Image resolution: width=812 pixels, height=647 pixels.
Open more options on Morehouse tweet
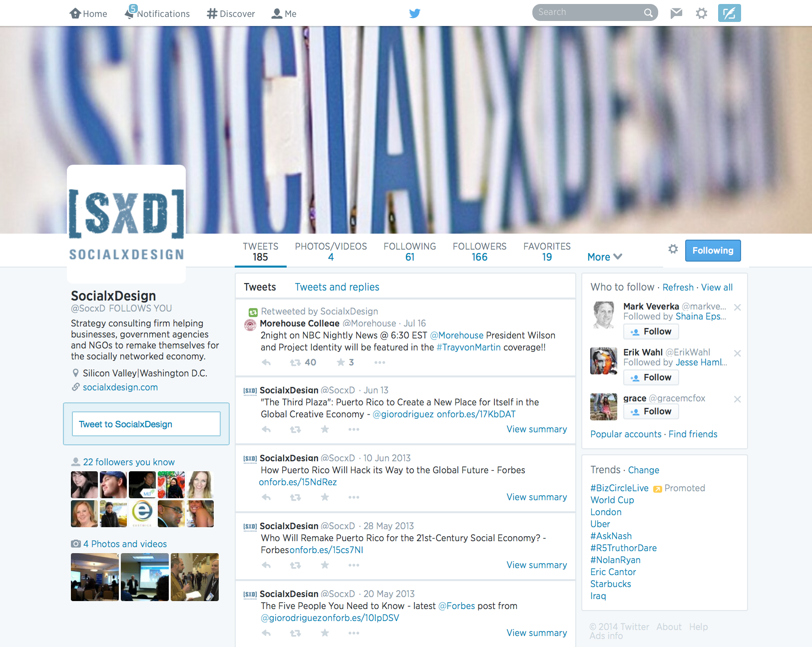[380, 362]
